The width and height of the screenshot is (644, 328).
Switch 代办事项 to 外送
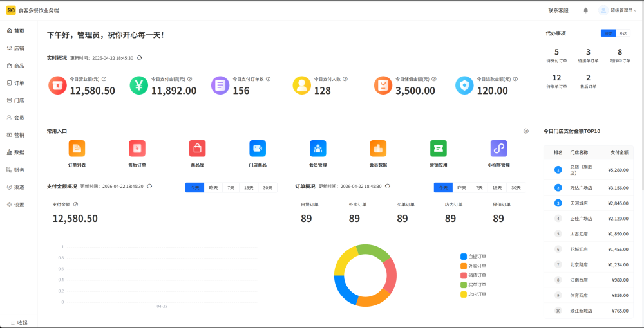623,33
